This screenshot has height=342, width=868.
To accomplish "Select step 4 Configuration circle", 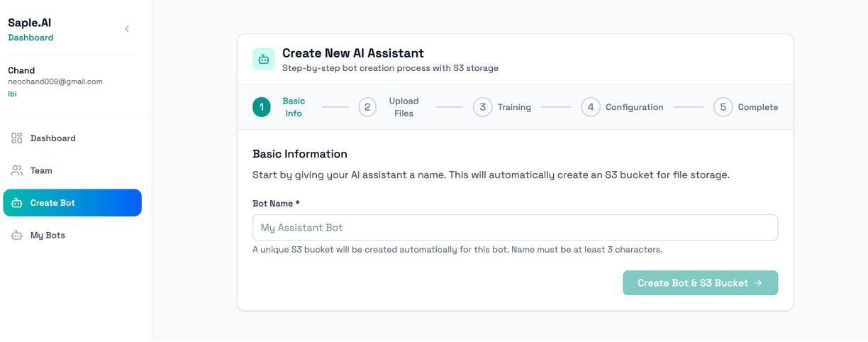I will pyautogui.click(x=591, y=107).
